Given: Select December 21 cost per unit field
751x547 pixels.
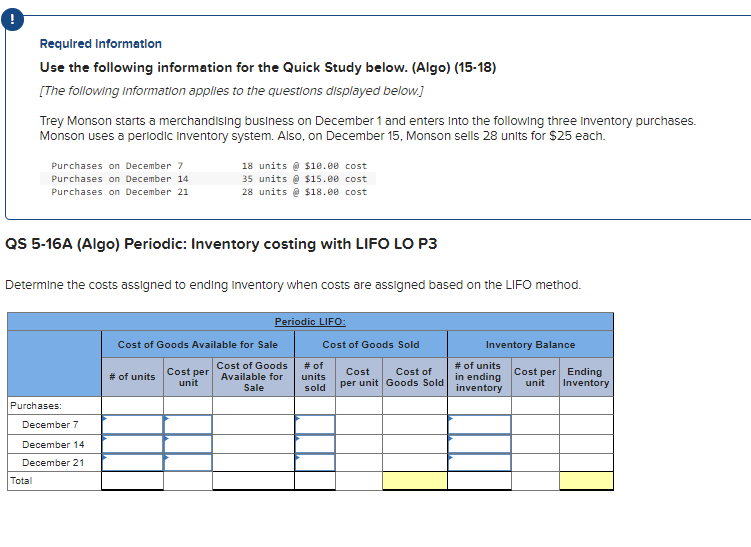Looking at the screenshot, I should [x=188, y=463].
